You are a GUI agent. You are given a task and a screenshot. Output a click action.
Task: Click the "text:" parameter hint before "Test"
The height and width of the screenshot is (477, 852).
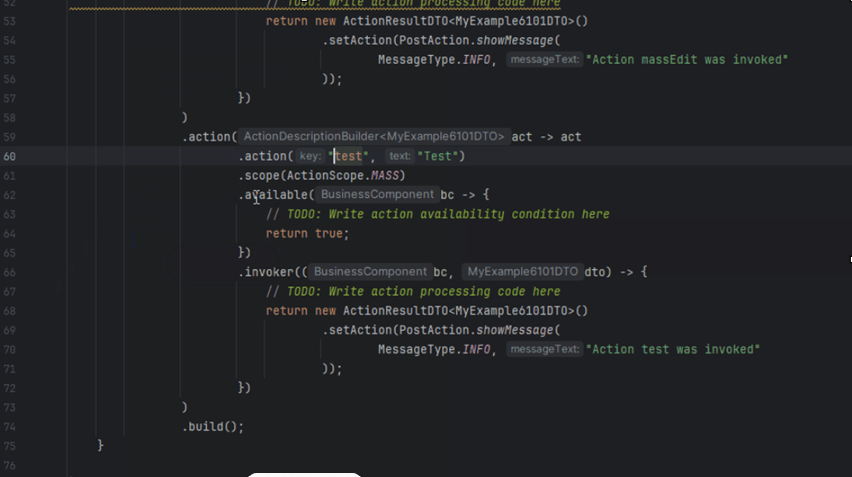tap(399, 156)
